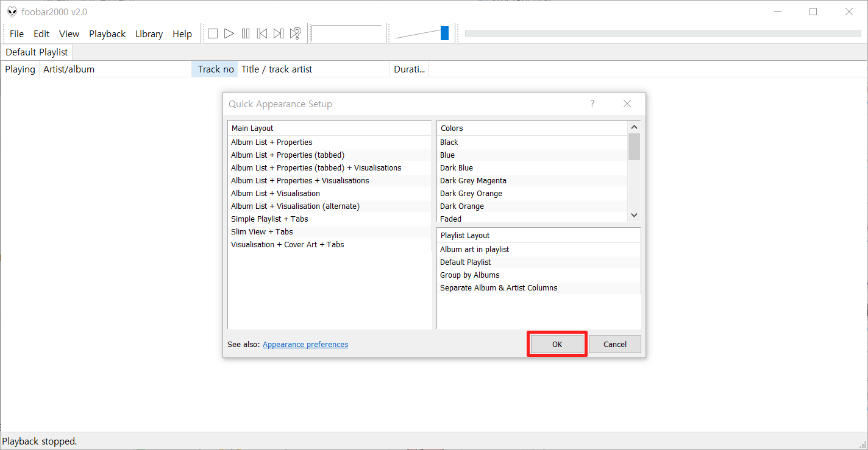This screenshot has width=868, height=450.
Task: Click the Playing column header
Action: tap(20, 69)
